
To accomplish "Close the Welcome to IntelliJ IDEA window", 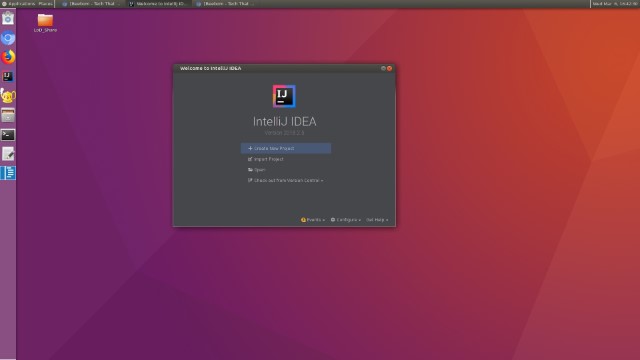I will (389, 68).
